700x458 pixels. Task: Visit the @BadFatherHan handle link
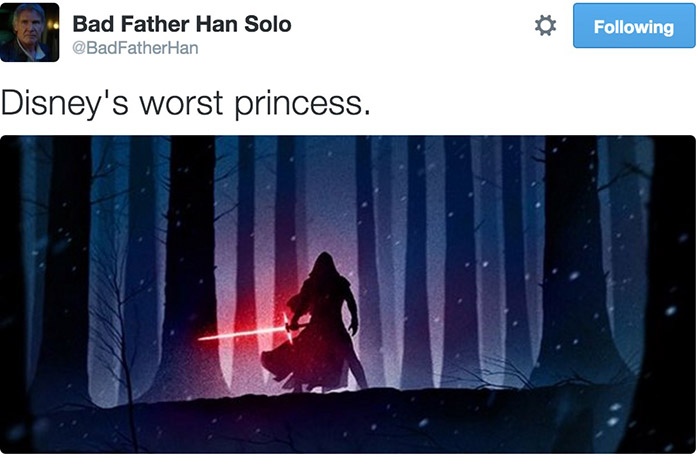136,49
